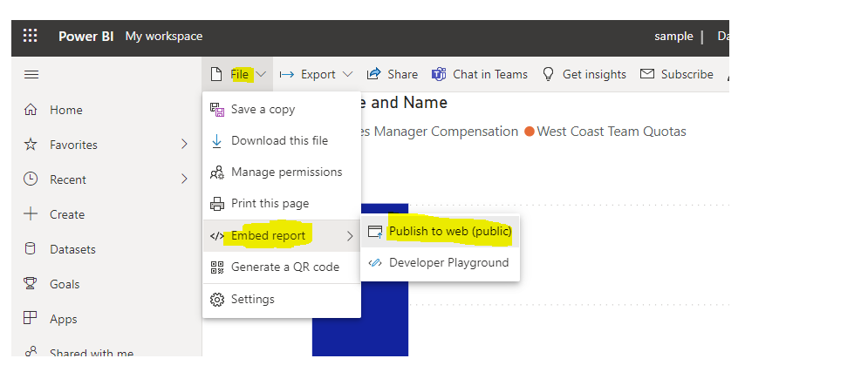Click the orange West Coast legend dot

click(530, 132)
